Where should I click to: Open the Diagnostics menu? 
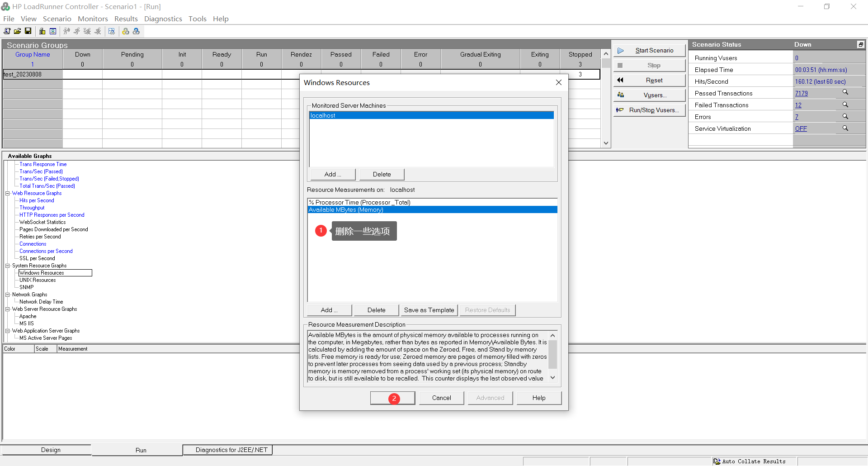click(163, 19)
